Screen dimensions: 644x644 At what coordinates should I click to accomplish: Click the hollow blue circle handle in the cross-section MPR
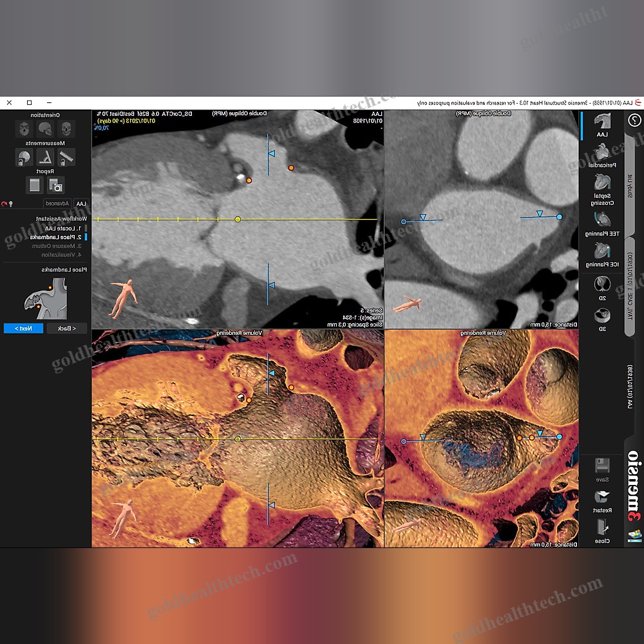tap(404, 222)
